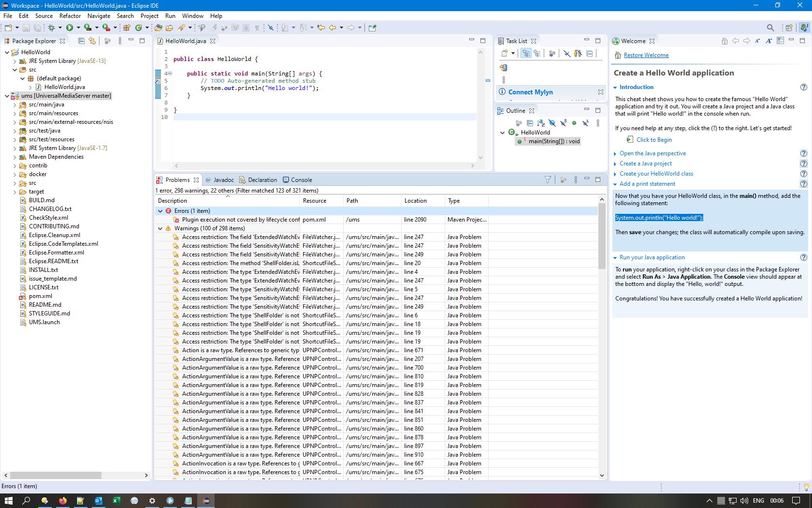
Task: Collapse the Warnings group in Problems view
Action: 160,228
